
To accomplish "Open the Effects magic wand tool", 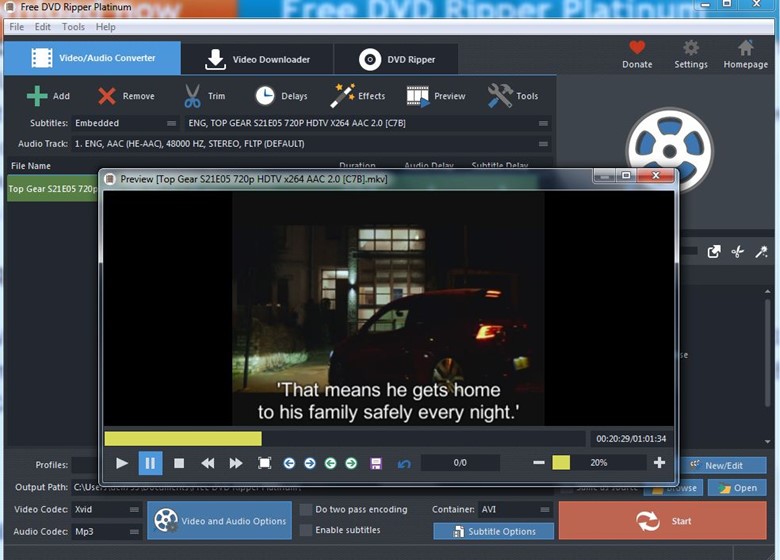I will (358, 96).
